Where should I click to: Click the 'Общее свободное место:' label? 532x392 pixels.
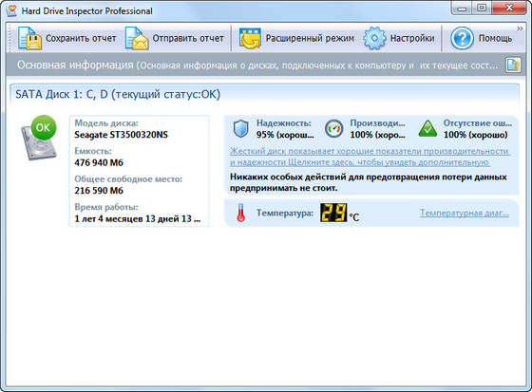coord(128,178)
